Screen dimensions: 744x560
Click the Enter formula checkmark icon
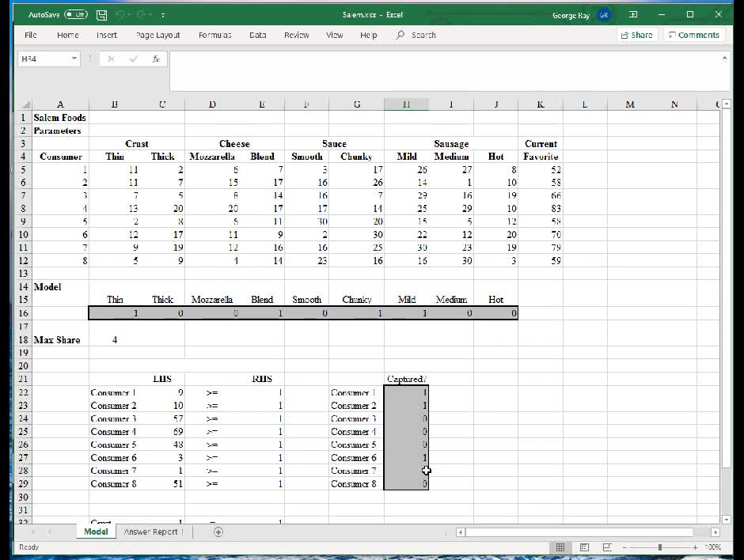click(x=133, y=59)
